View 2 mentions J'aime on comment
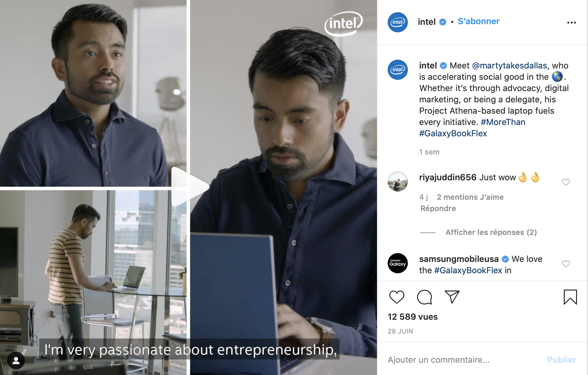Screen dimensions: 588x375 click(x=470, y=197)
